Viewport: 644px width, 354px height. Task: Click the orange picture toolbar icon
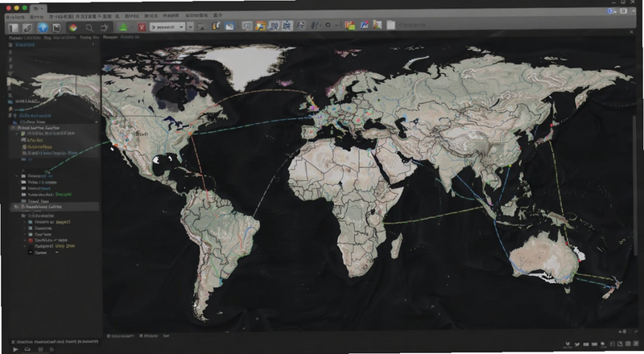pyautogui.click(x=261, y=26)
